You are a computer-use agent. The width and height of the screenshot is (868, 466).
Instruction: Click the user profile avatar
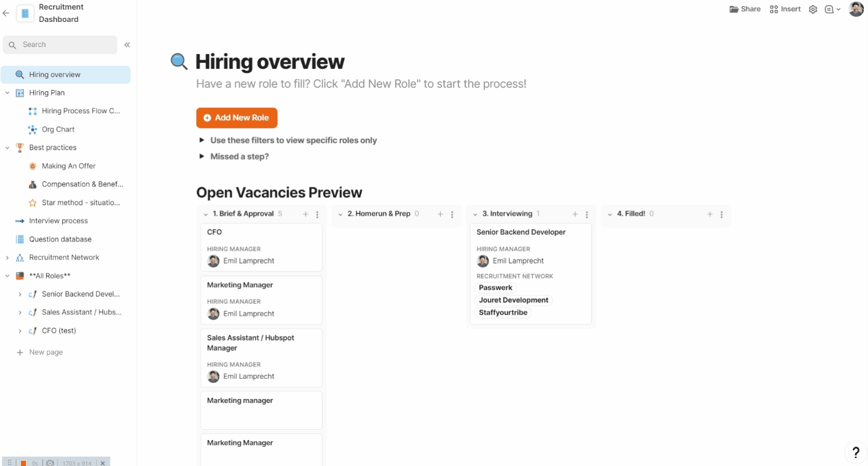tap(856, 9)
